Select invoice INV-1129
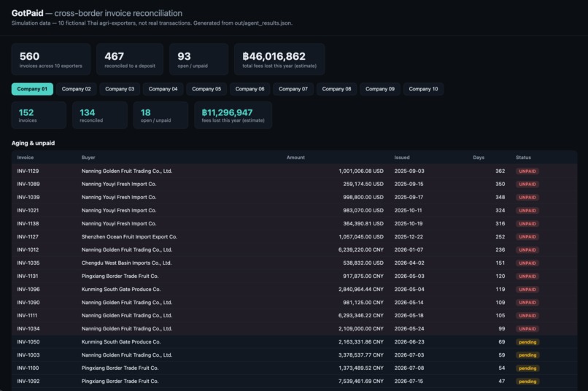 point(294,171)
